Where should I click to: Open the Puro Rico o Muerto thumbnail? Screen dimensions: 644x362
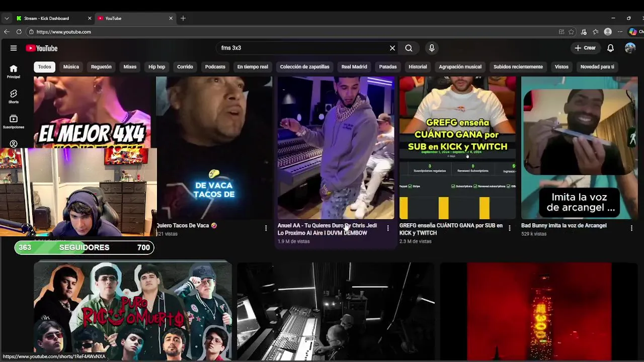click(133, 311)
